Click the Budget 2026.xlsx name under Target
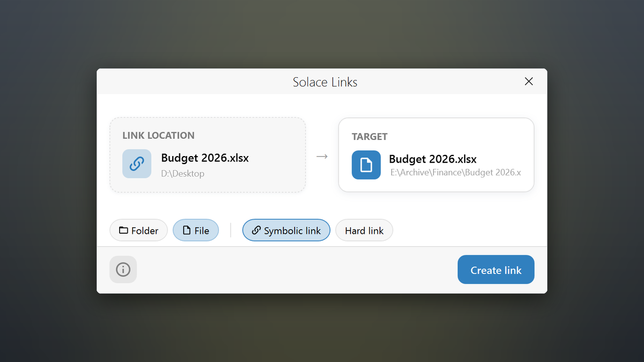644x362 pixels. [433, 159]
